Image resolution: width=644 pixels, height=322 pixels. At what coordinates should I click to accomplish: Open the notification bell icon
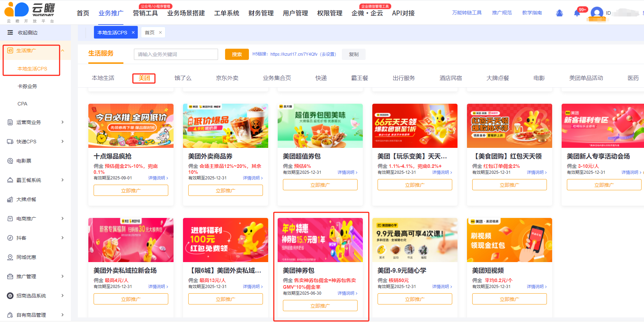[577, 13]
